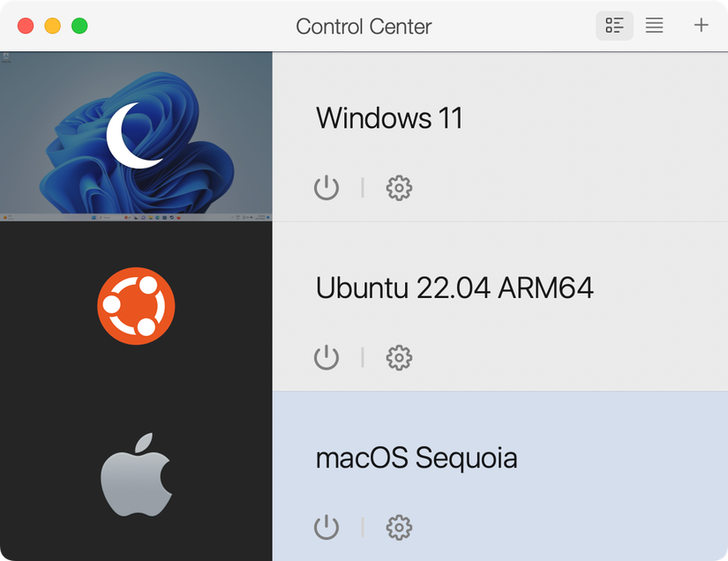
Task: Power on the Ubuntu 22.04 ARM64 VM
Action: point(326,357)
